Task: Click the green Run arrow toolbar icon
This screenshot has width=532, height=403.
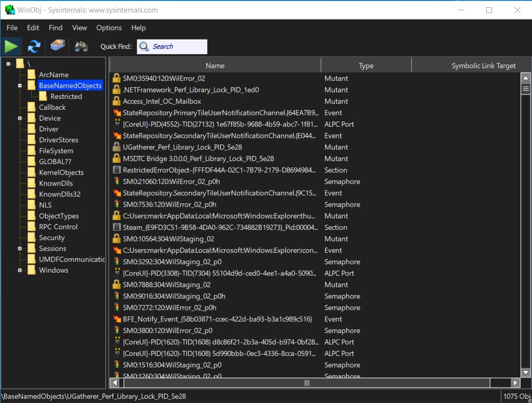Action: (x=11, y=46)
